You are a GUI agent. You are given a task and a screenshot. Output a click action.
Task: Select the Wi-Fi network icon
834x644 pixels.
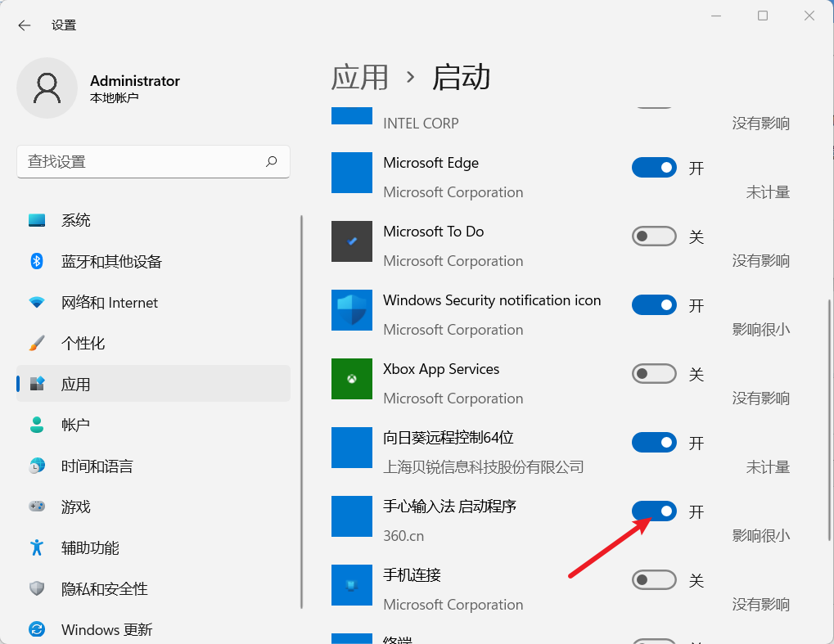click(x=37, y=302)
